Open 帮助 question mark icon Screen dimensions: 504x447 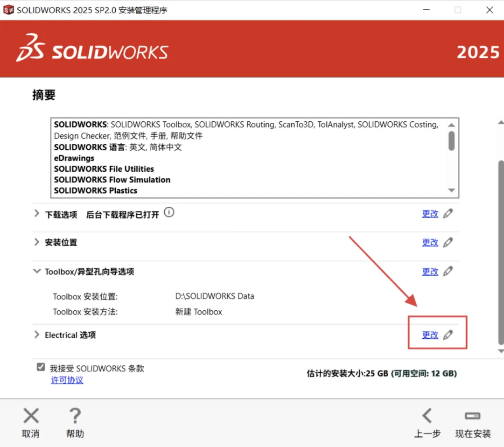(x=75, y=416)
